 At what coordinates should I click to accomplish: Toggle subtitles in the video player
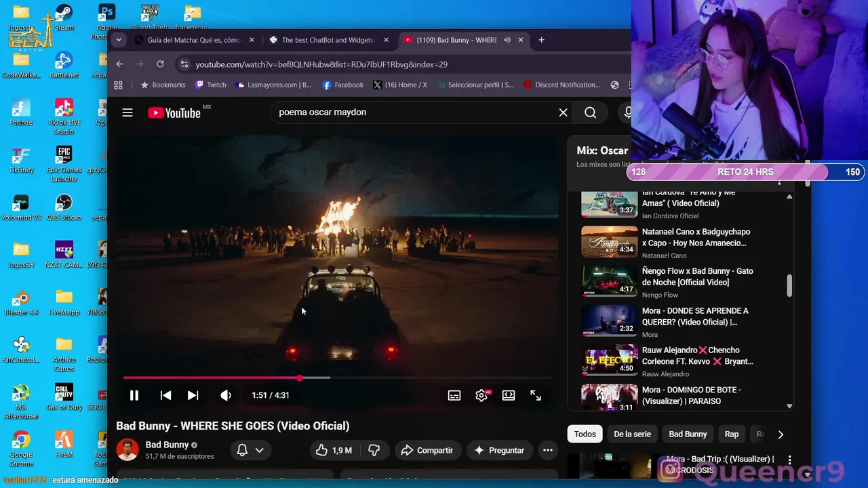[454, 395]
